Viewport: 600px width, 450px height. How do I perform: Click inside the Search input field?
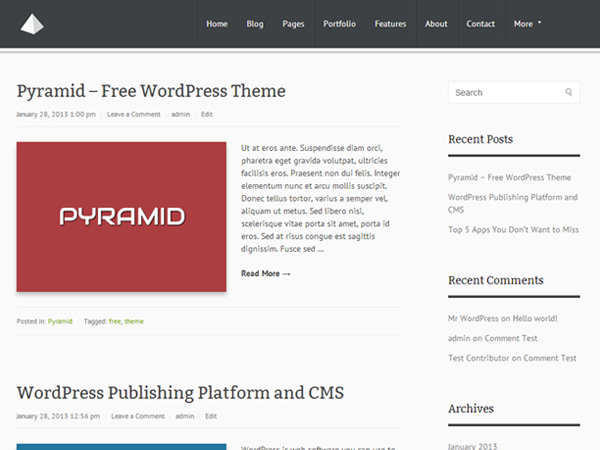[505, 93]
